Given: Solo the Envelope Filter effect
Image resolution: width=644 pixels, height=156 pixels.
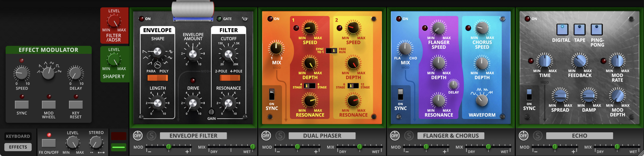Looking at the screenshot, I should click(152, 136).
